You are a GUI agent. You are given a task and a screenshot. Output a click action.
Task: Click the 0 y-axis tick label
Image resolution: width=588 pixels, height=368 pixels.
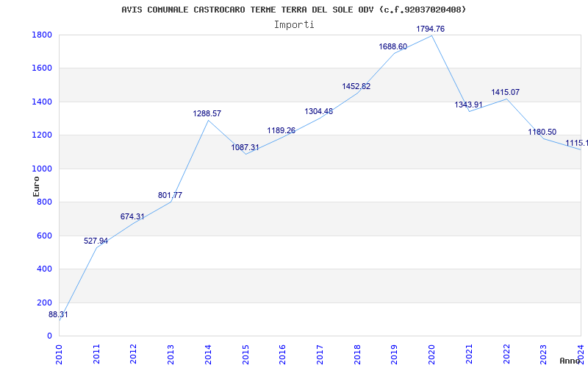(49, 336)
